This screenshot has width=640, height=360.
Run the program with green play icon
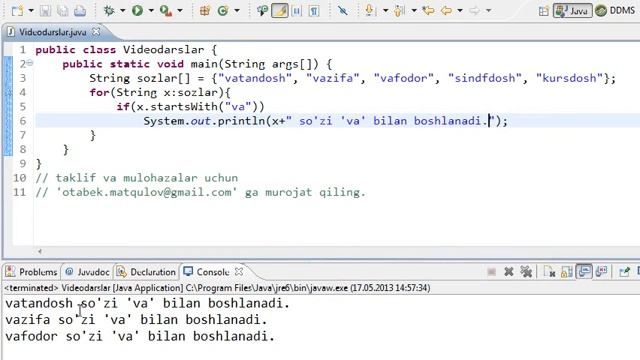click(137, 10)
